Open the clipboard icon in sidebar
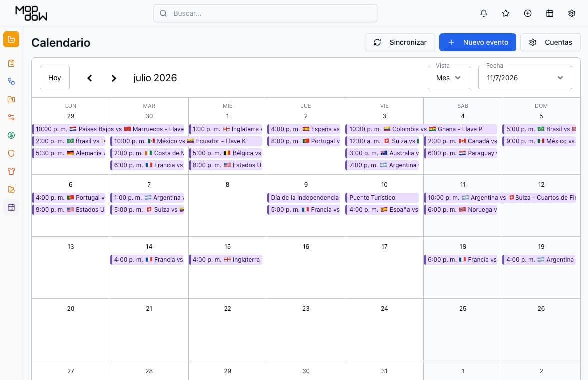This screenshot has width=588, height=380. pyautogui.click(x=11, y=63)
